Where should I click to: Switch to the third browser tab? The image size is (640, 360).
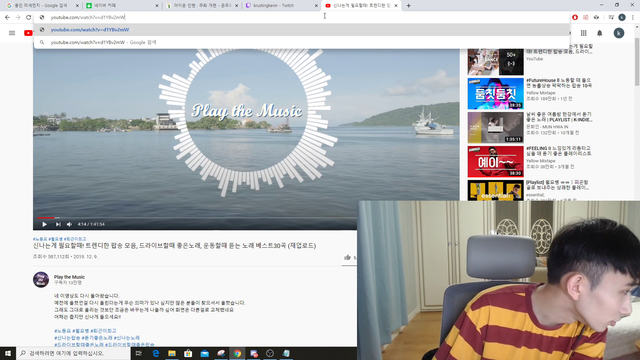201,6
